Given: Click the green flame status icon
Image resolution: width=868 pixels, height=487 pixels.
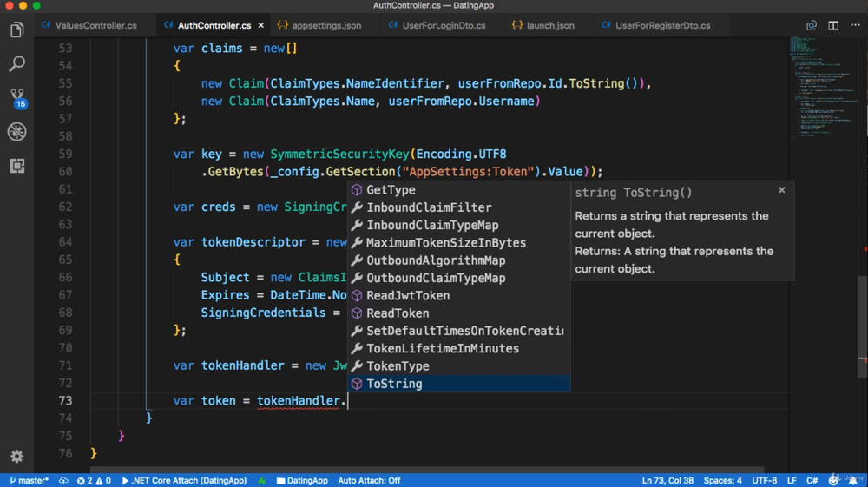Looking at the screenshot, I should coord(262,480).
